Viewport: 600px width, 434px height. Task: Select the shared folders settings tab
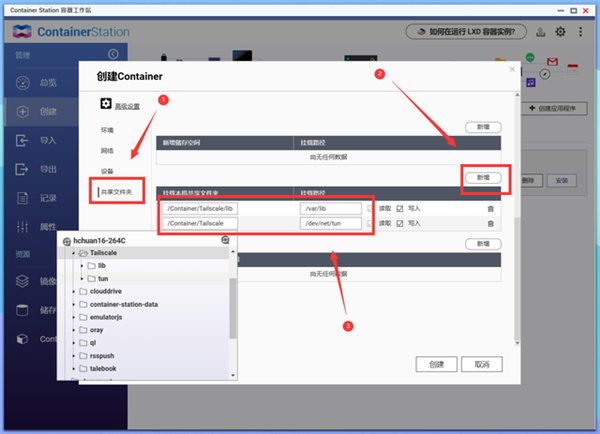(116, 192)
